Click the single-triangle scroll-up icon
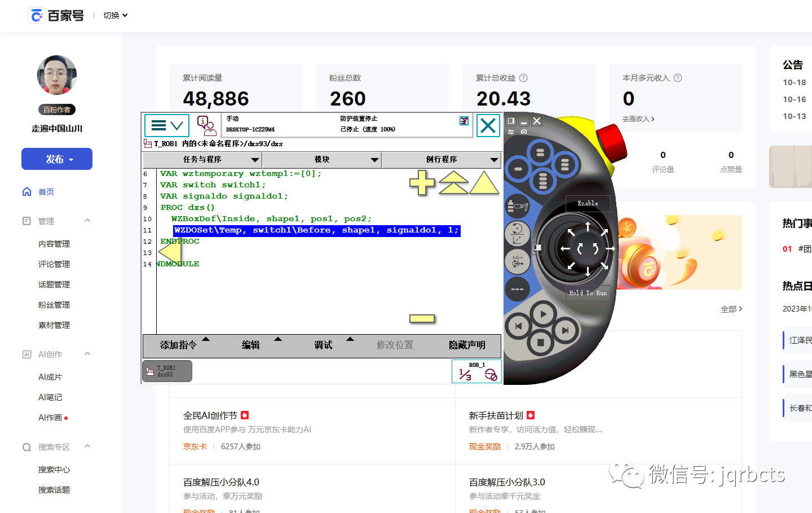 (484, 183)
